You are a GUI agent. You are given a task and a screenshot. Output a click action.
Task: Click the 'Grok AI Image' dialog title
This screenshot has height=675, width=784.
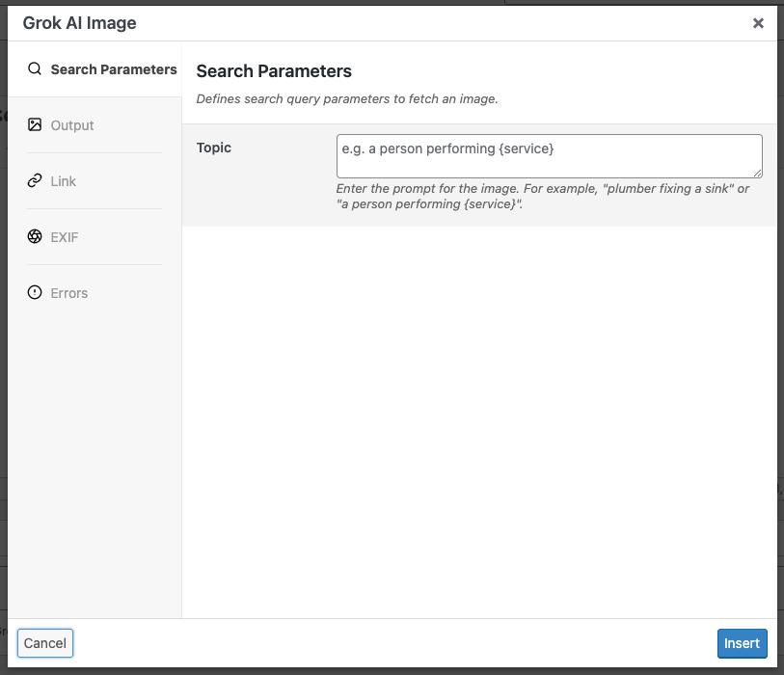(79, 23)
